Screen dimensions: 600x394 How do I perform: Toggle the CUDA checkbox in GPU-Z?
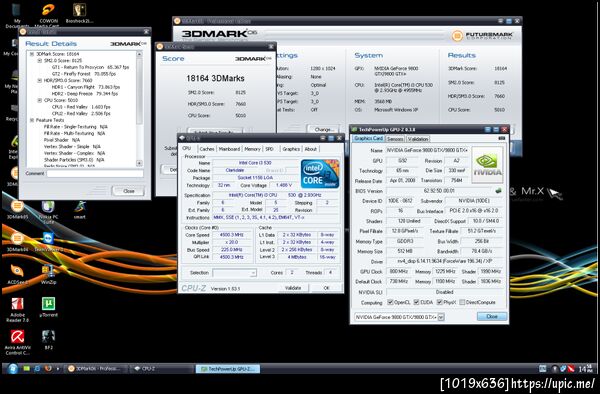point(416,302)
